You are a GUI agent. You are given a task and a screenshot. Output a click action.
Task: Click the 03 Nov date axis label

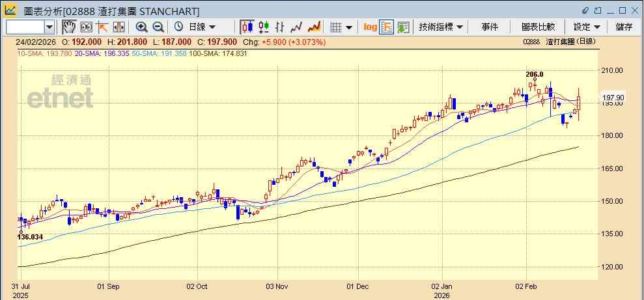277,286
